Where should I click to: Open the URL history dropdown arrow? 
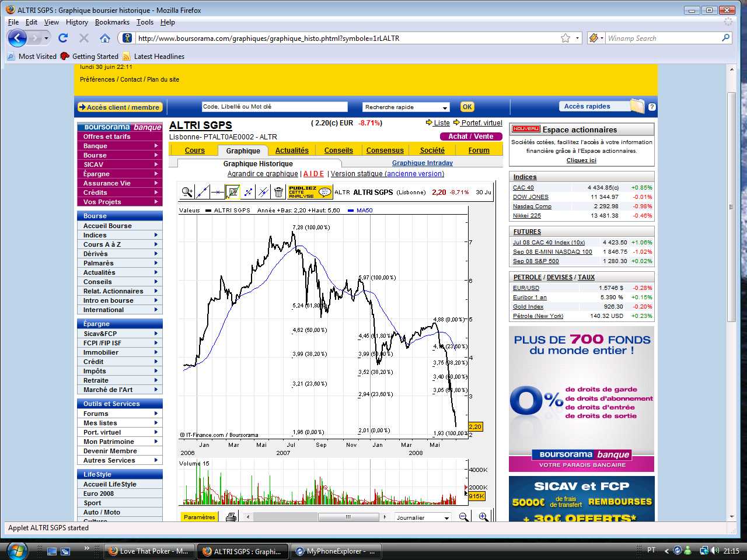click(578, 38)
